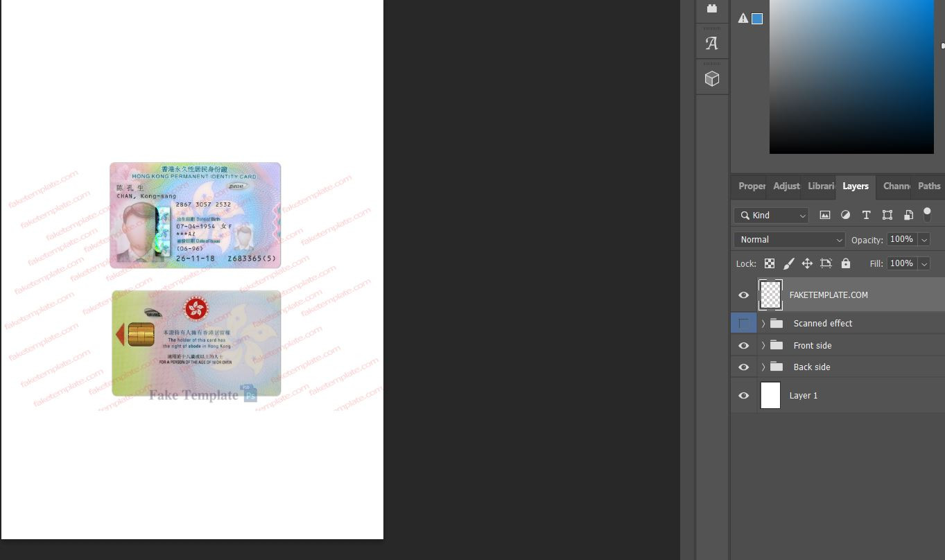Select the filter for type layers
This screenshot has width=945, height=560.
pos(866,215)
